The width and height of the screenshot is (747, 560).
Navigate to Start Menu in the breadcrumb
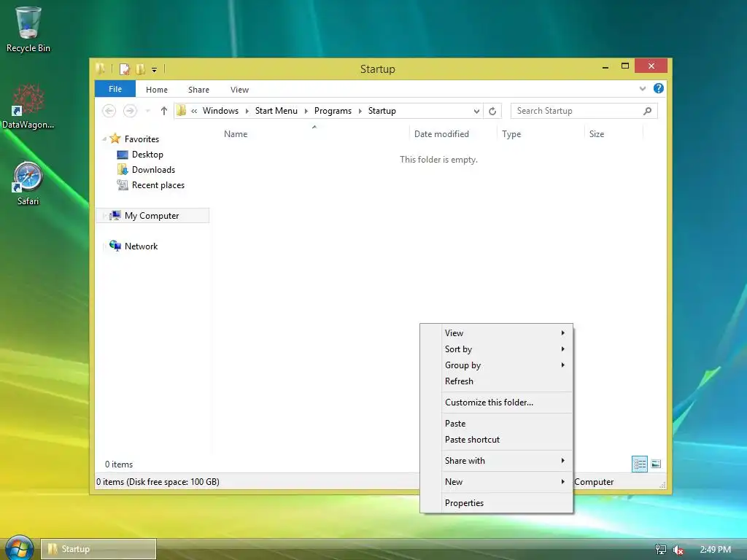coord(276,111)
